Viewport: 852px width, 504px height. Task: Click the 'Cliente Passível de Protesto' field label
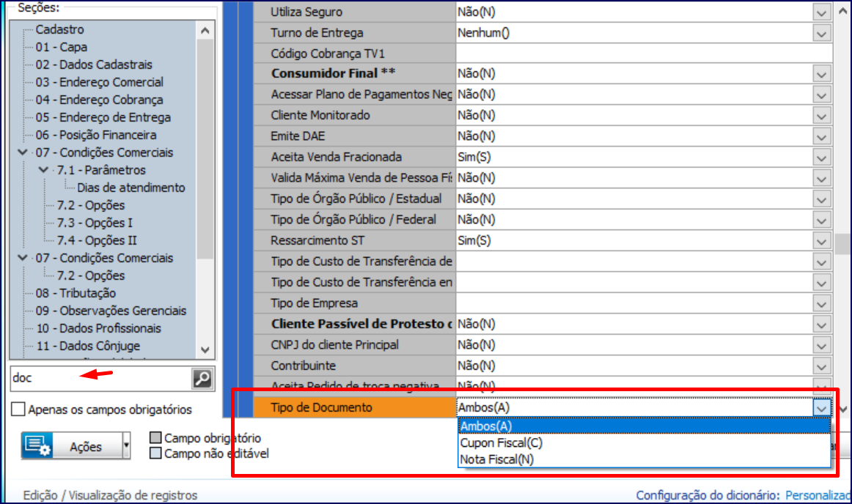pyautogui.click(x=362, y=324)
